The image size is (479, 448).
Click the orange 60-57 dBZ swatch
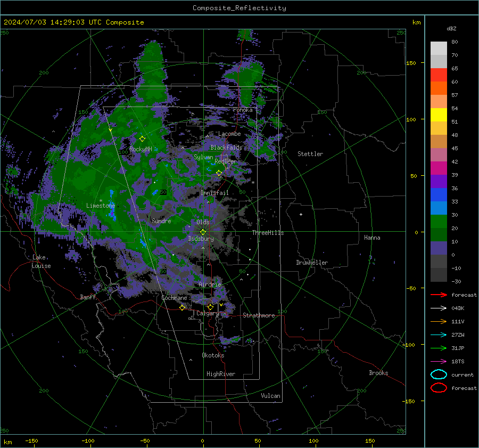(x=439, y=88)
